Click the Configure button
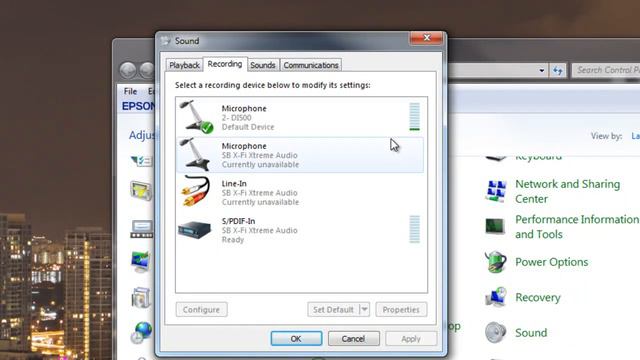 click(202, 309)
